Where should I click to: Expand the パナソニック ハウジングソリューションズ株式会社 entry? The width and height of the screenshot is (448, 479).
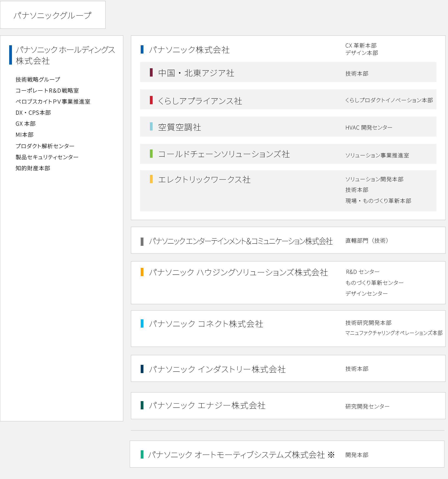240,272
